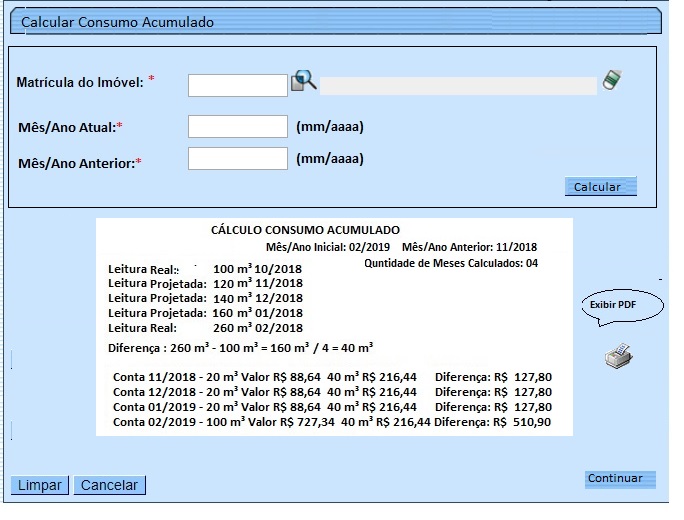This screenshot has height=520, width=684.
Task: Click the Calcular Consumo Acumulado title bar
Action: click(332, 22)
